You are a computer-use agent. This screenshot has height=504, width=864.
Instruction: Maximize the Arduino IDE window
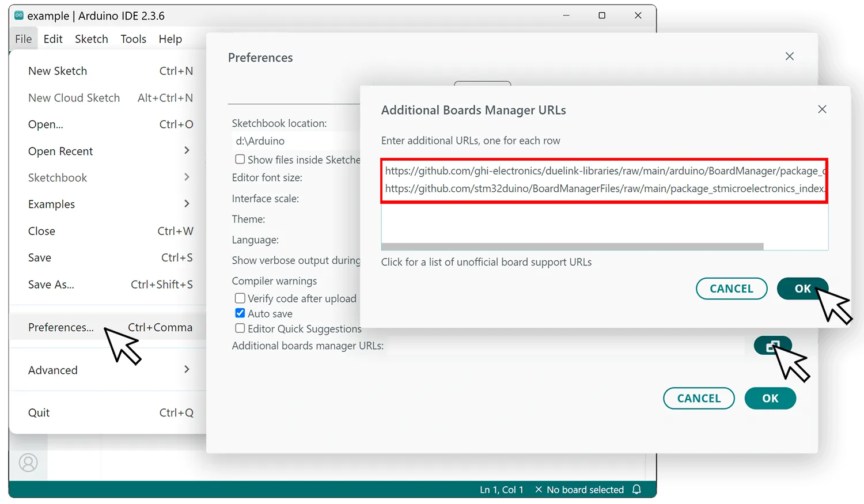click(x=602, y=16)
